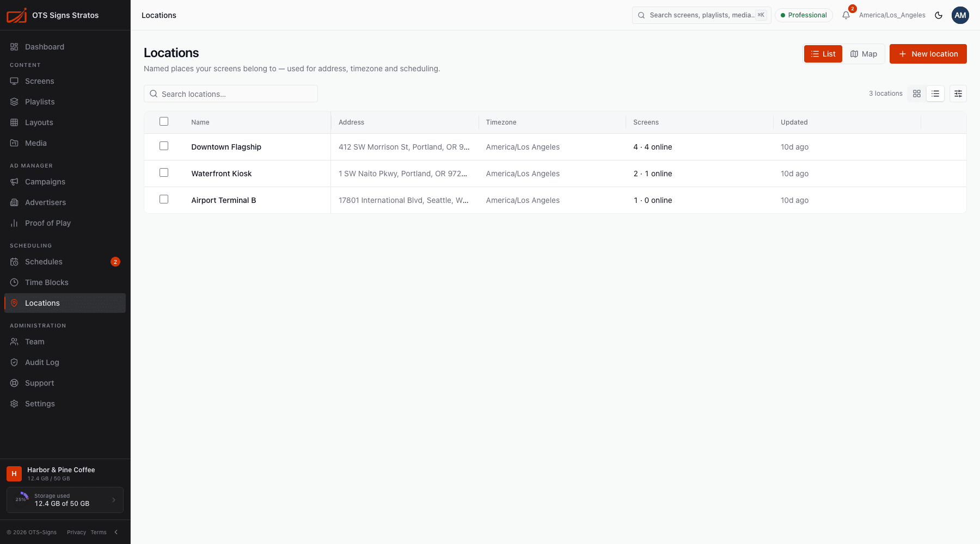Navigate to Layouts
This screenshot has height=544, width=980.
[65, 122]
